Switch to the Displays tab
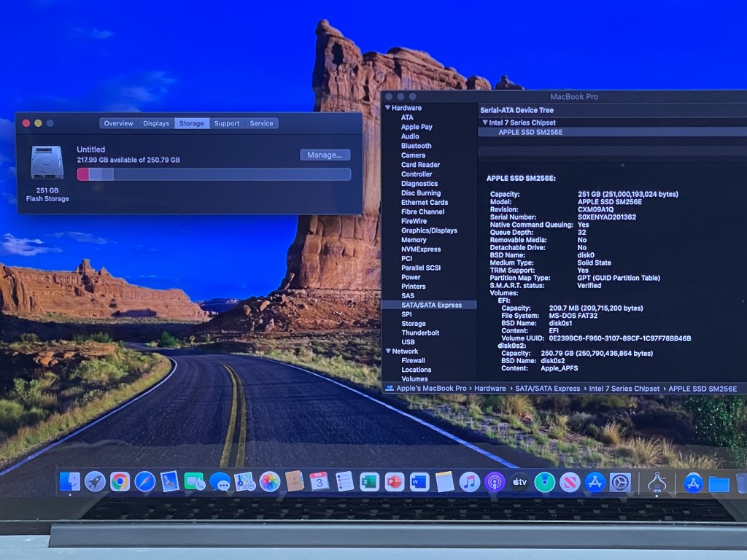The width and height of the screenshot is (747, 560). pyautogui.click(x=156, y=123)
